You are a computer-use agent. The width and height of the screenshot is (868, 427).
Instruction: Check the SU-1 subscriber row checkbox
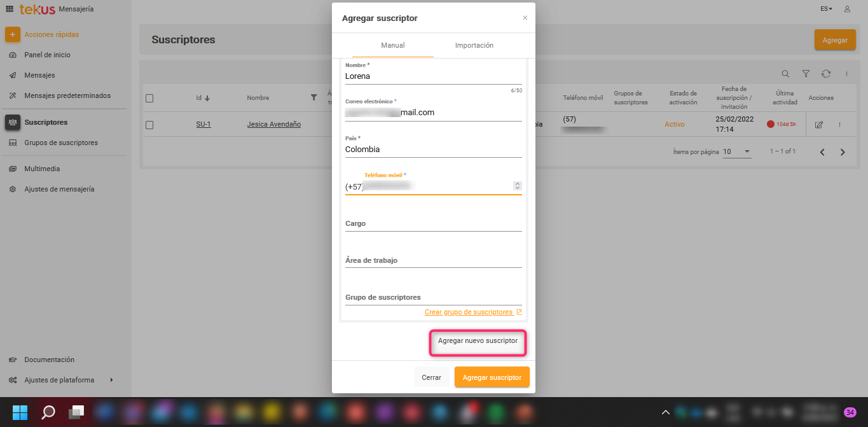(149, 125)
